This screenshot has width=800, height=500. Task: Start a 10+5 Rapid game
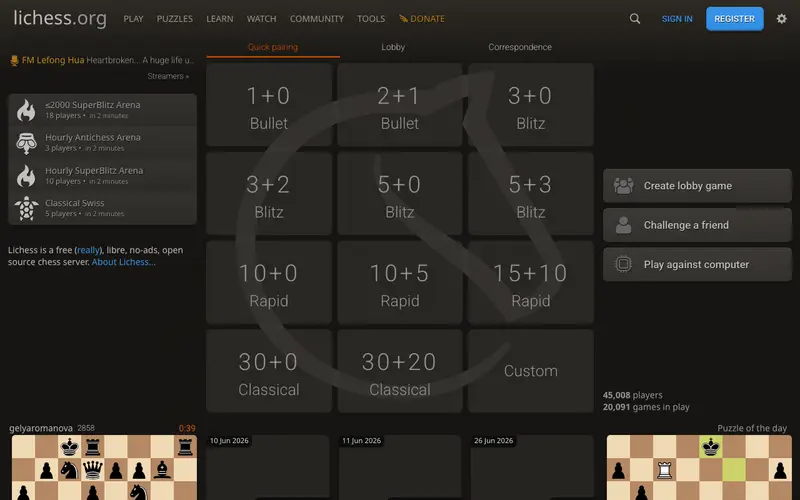point(399,282)
